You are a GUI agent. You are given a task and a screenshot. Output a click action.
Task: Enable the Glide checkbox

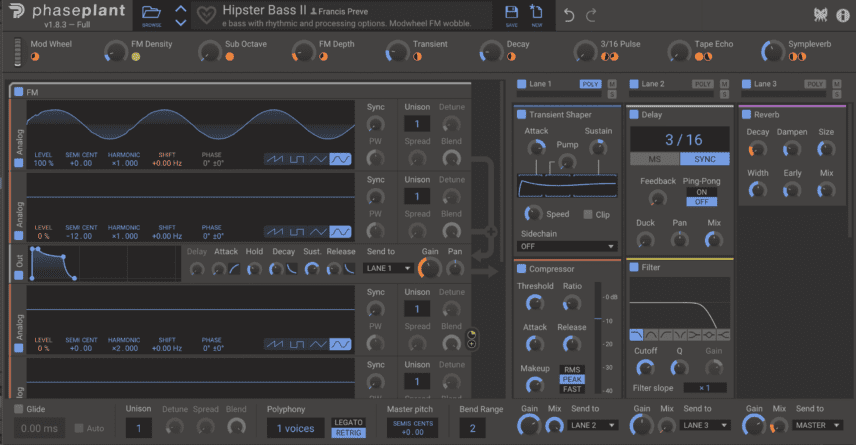(19, 408)
